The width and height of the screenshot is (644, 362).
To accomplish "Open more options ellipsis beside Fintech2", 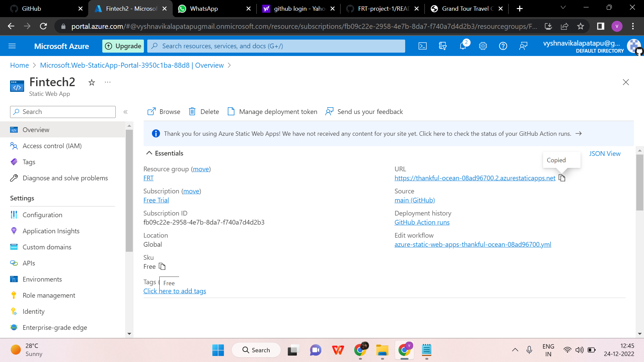I will coord(107,82).
